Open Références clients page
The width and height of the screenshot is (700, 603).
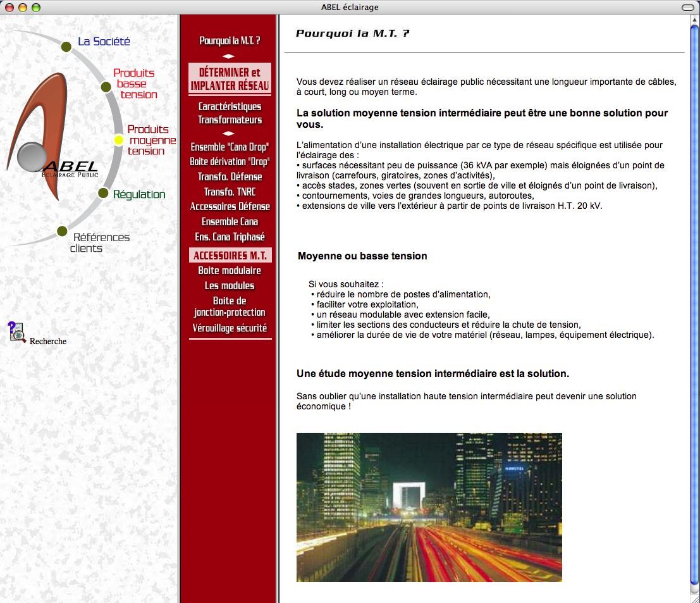pos(100,242)
